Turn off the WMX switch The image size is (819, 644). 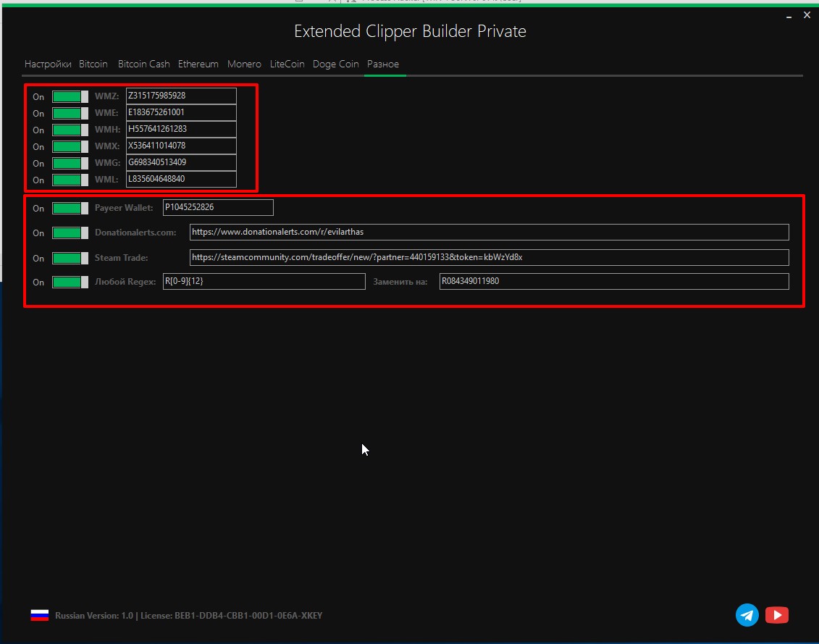pos(70,146)
